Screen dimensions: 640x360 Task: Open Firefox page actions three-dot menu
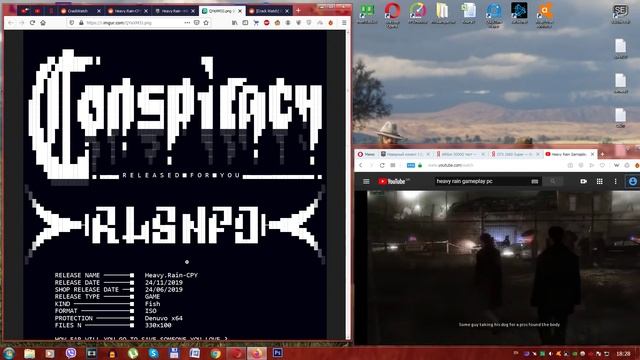[187, 23]
